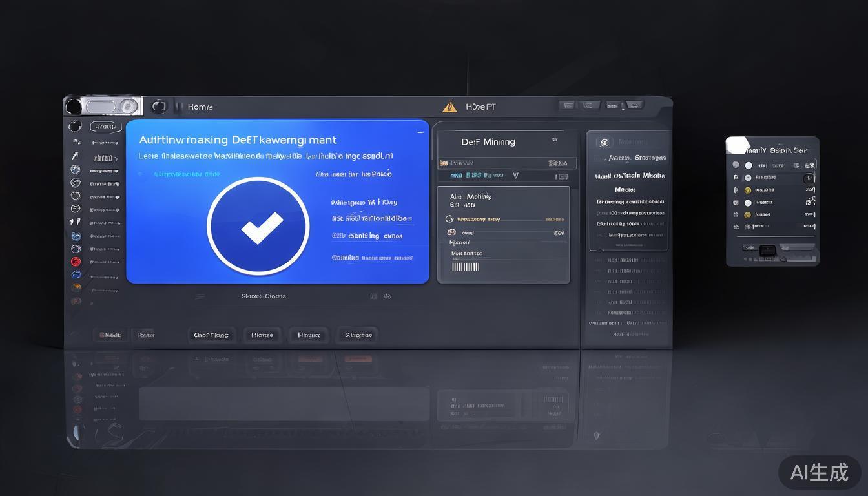The height and width of the screenshot is (496, 868).
Task: Click the orange alert icon near bottom sidebar
Action: click(76, 286)
